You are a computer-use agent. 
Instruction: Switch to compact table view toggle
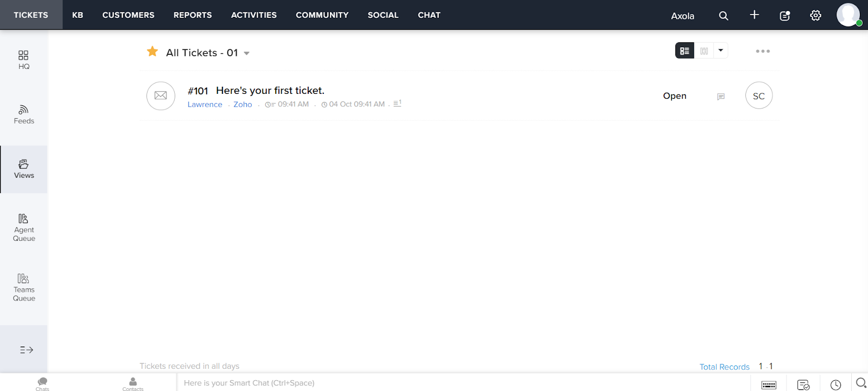click(x=704, y=50)
